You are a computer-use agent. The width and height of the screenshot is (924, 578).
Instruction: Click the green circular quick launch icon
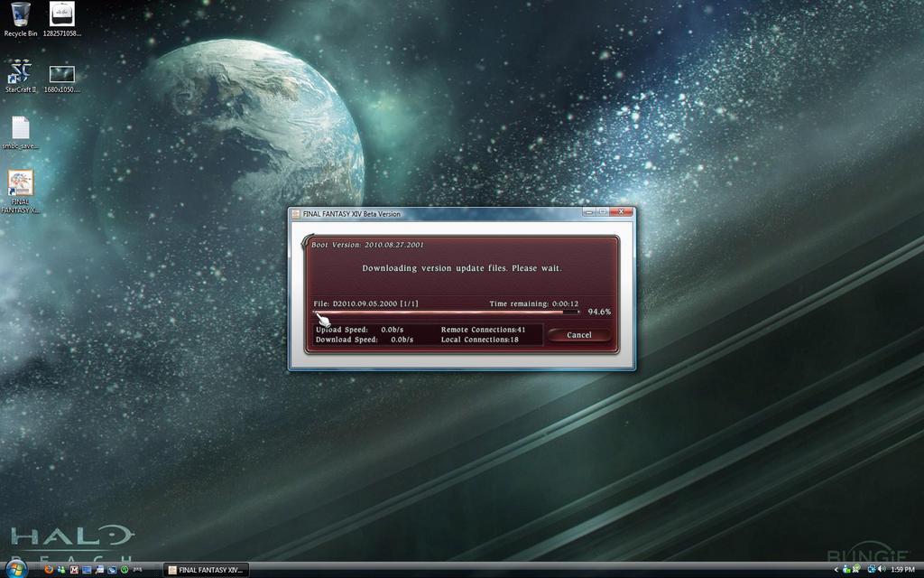(x=125, y=570)
